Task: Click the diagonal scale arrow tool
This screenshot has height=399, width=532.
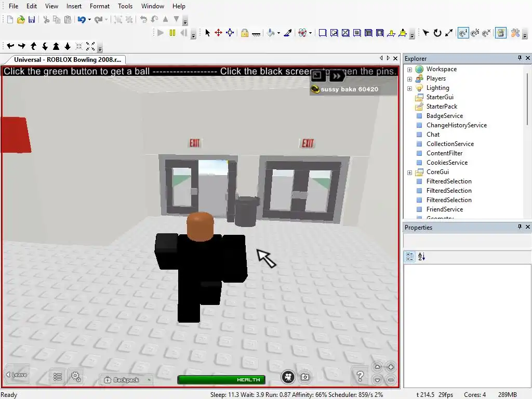Action: click(449, 33)
